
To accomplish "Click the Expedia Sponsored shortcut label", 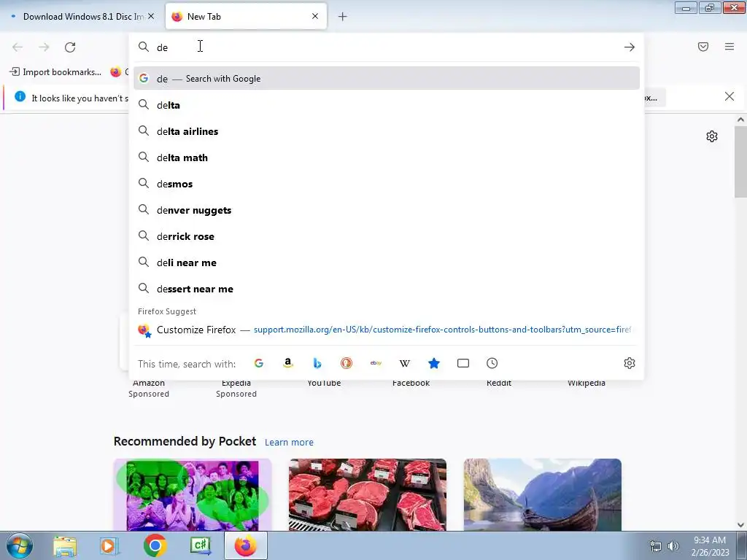I will [236, 388].
